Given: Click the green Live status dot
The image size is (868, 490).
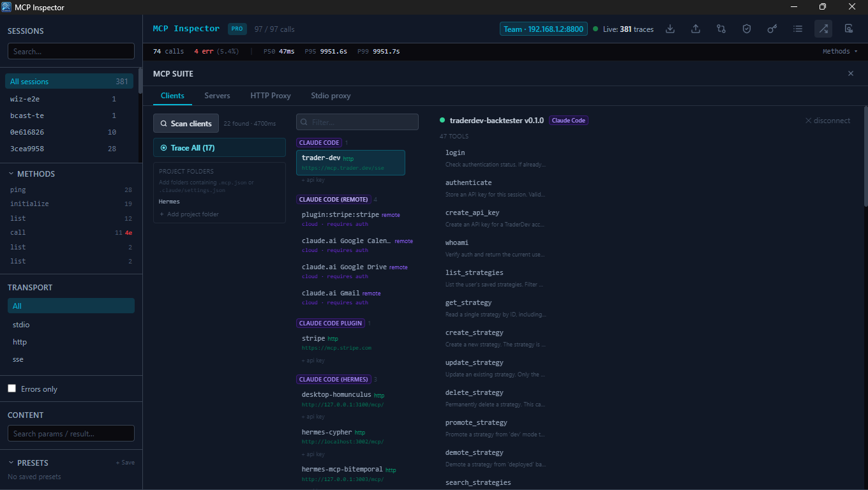Looking at the screenshot, I should coord(595,29).
